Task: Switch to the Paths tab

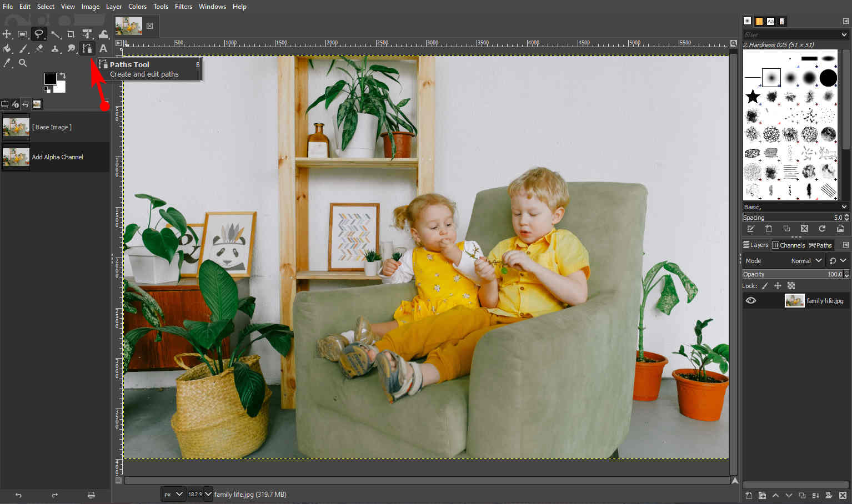Action: [x=820, y=245]
